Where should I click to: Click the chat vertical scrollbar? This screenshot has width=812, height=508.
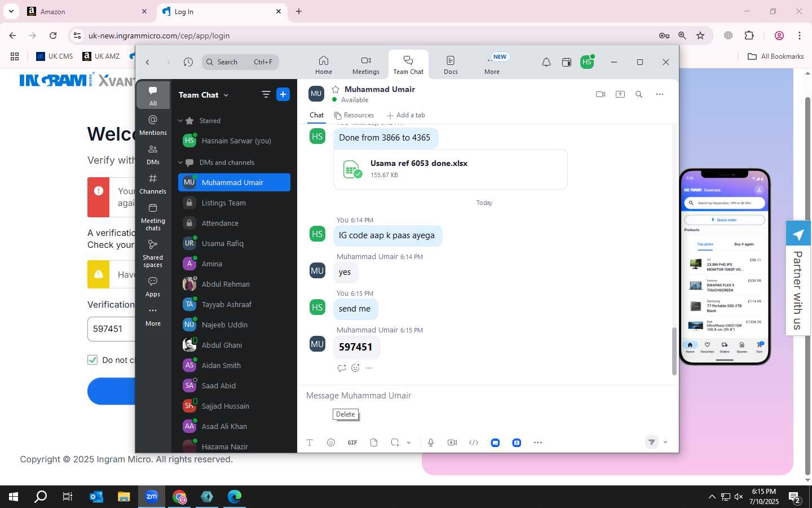[x=674, y=351]
